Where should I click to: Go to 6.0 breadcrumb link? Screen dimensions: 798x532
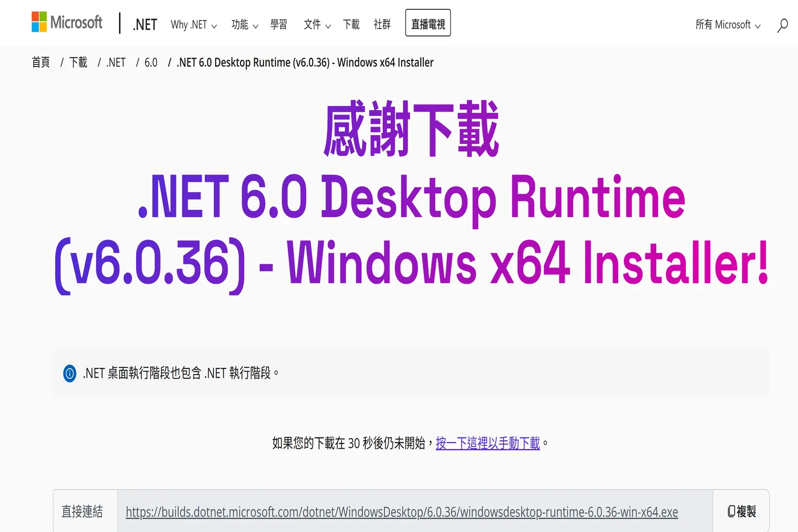tap(151, 62)
